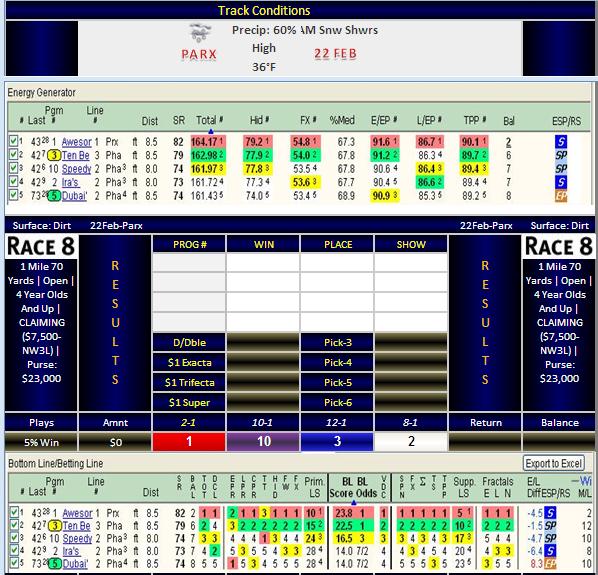Click the blue S running-style icon for Awesor
598x575 pixels.
561,142
